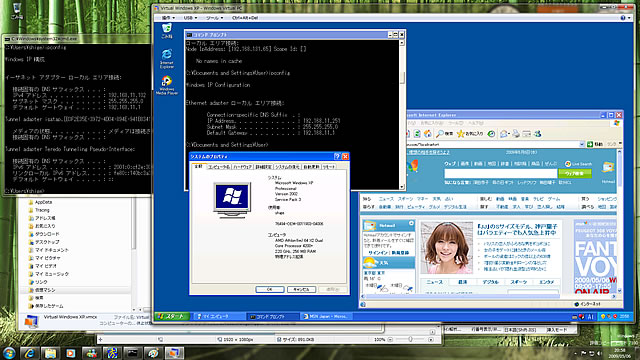Image resolution: width=640 pixels, height=360 pixels.
Task: Click the IE green Go button
Action: coord(590,144)
